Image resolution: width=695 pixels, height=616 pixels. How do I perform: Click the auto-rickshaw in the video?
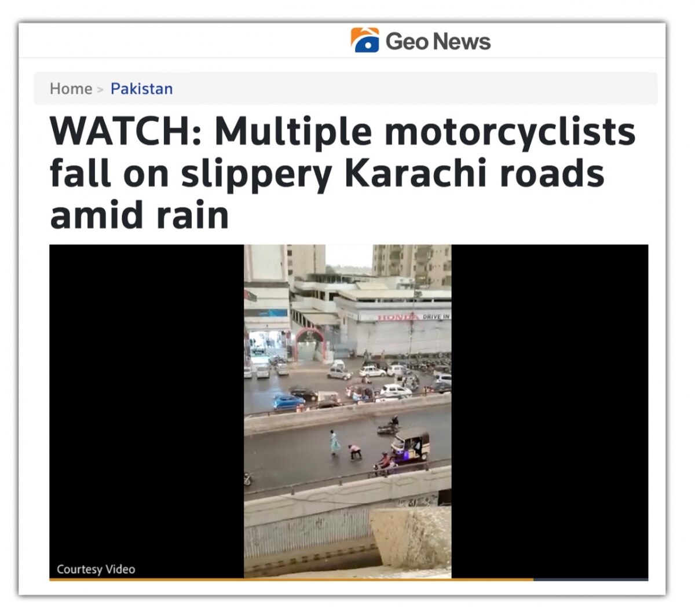(410, 445)
